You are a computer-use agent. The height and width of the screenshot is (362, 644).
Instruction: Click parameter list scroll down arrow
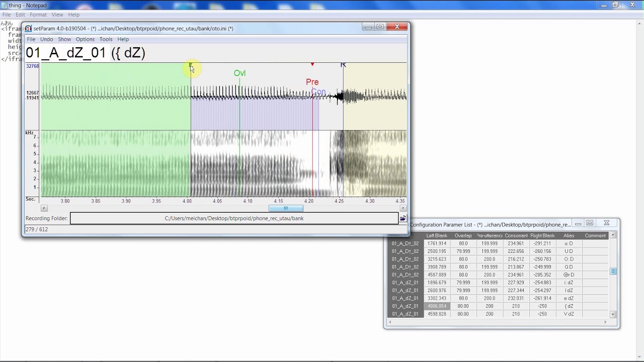(613, 314)
